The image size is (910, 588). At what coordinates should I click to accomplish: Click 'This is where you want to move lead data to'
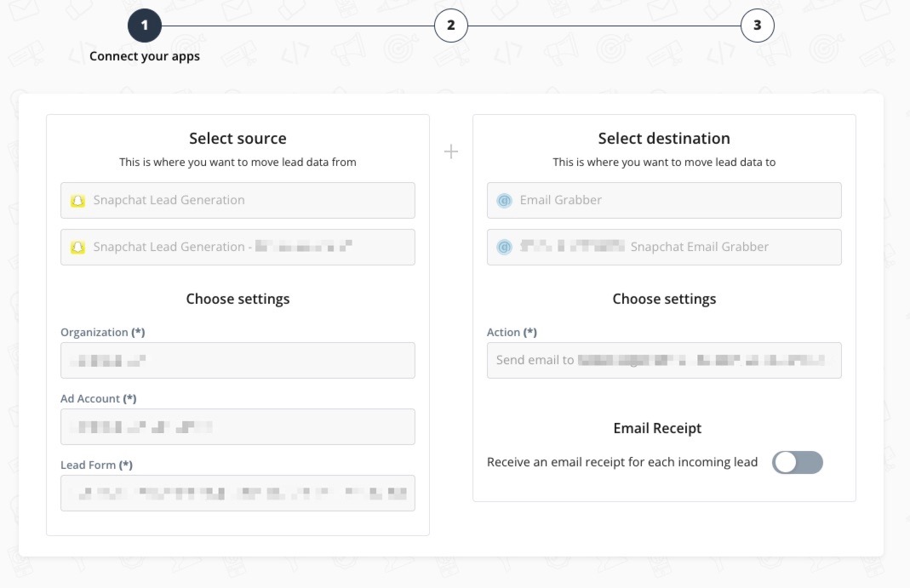[x=664, y=163]
